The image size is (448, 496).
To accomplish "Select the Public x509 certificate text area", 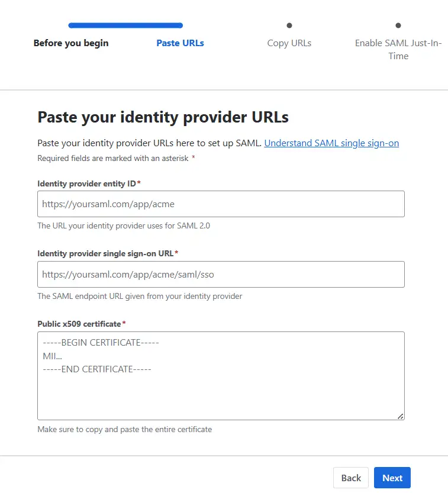I will pos(221,375).
